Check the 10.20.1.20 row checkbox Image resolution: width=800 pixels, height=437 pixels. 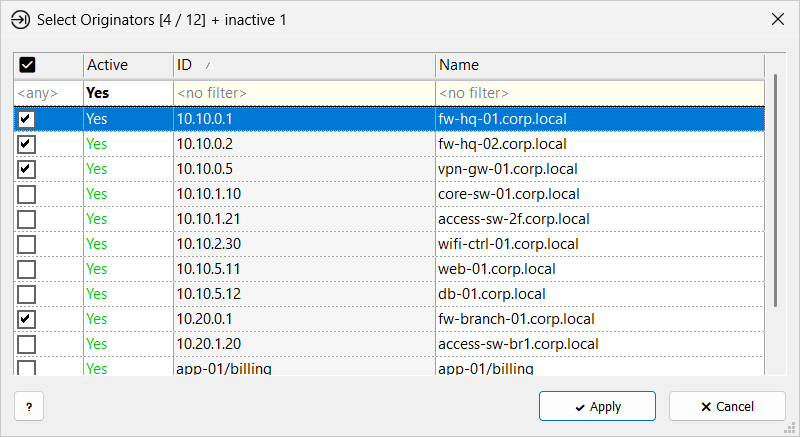[x=27, y=344]
